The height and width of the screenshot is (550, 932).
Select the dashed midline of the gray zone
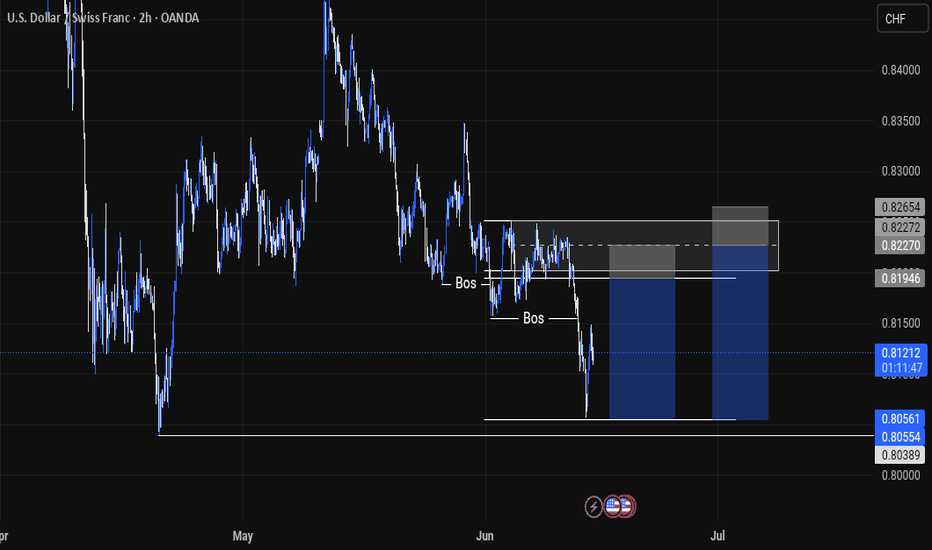point(647,245)
